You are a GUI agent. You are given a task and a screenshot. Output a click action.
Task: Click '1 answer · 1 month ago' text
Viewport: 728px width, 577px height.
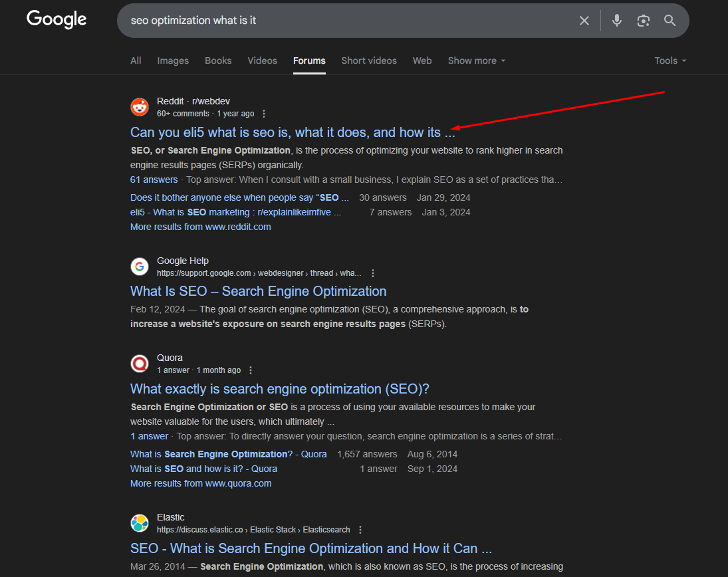[199, 370]
